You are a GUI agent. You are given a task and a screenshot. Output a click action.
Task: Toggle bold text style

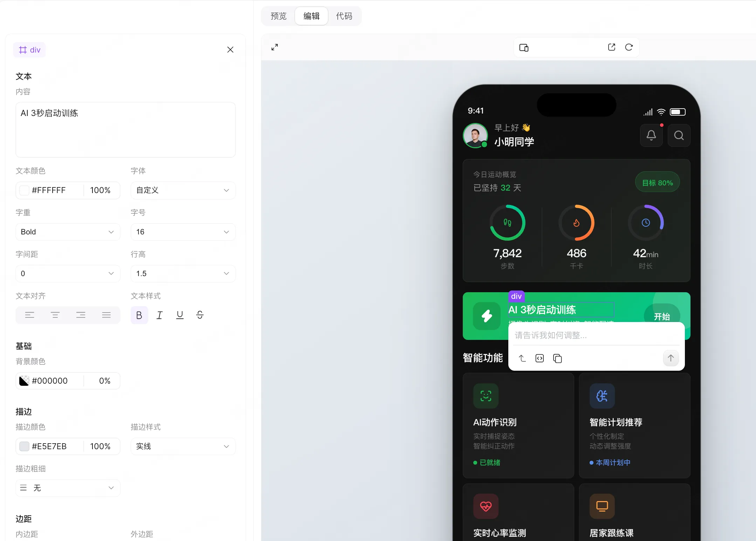[x=139, y=315]
